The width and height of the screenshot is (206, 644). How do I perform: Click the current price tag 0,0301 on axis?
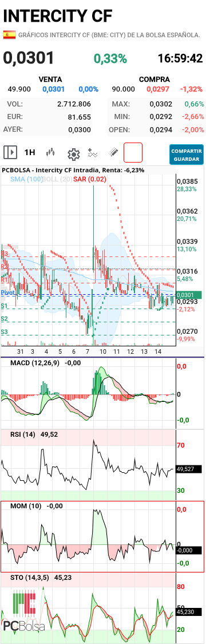coord(189,294)
